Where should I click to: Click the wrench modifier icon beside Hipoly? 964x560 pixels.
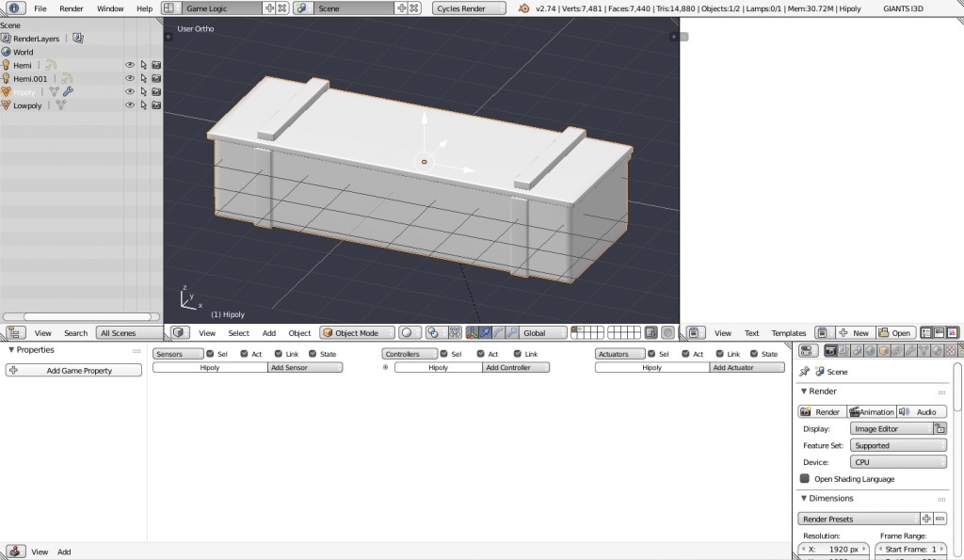[x=68, y=91]
